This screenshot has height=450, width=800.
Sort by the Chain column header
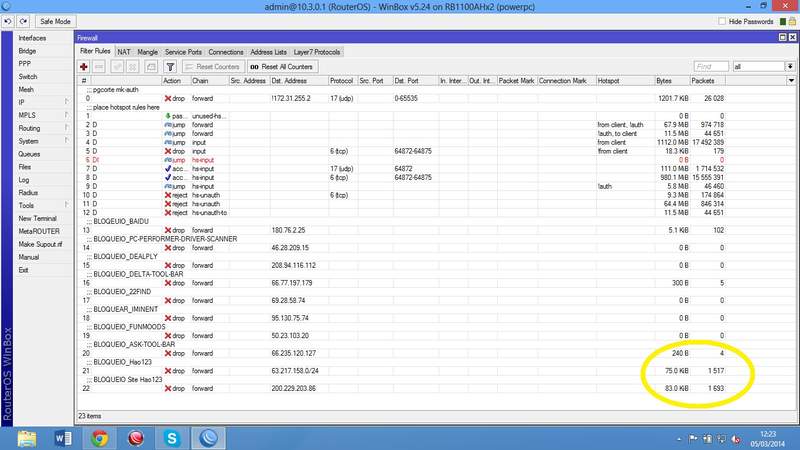click(209, 81)
